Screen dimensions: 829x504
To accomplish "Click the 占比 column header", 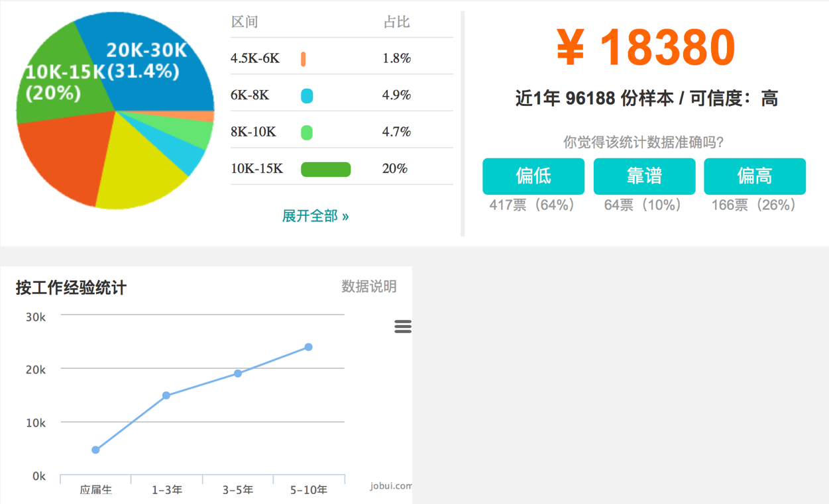I will [396, 23].
